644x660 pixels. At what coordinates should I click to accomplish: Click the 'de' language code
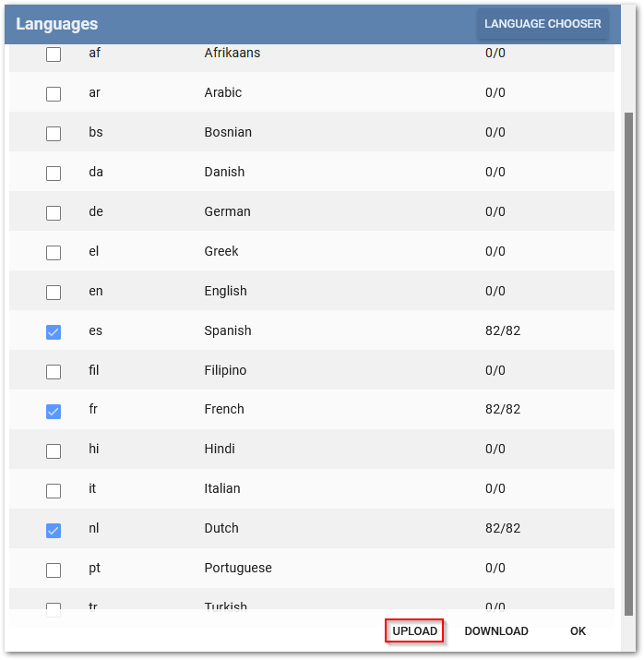tap(96, 211)
